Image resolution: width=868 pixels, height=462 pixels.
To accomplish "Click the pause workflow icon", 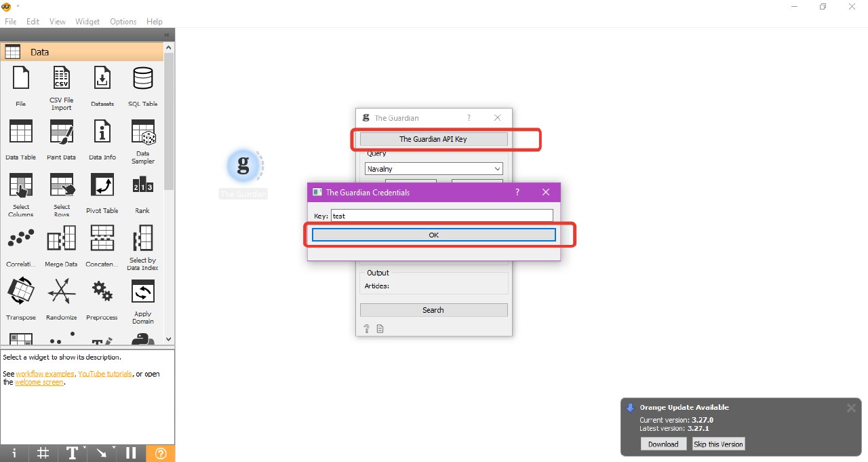I will tap(131, 454).
